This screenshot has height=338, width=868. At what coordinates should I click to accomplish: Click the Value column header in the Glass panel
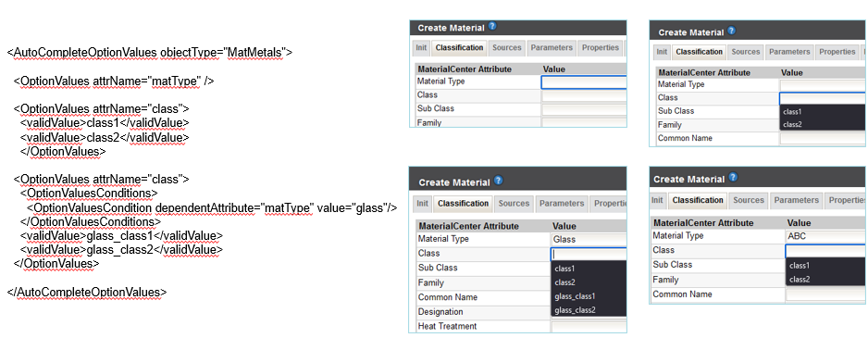click(x=564, y=226)
